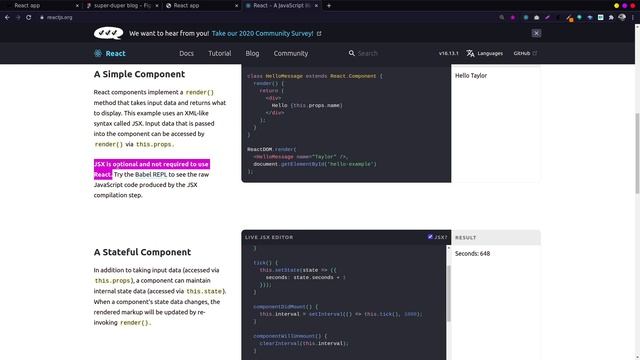Open the browser zoom magnifier icon
Image resolution: width=640 pixels, height=360 pixels.
coord(502,18)
